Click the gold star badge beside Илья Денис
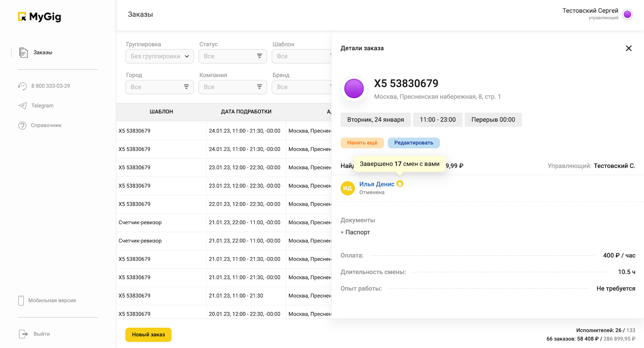This screenshot has width=644, height=348. point(400,184)
